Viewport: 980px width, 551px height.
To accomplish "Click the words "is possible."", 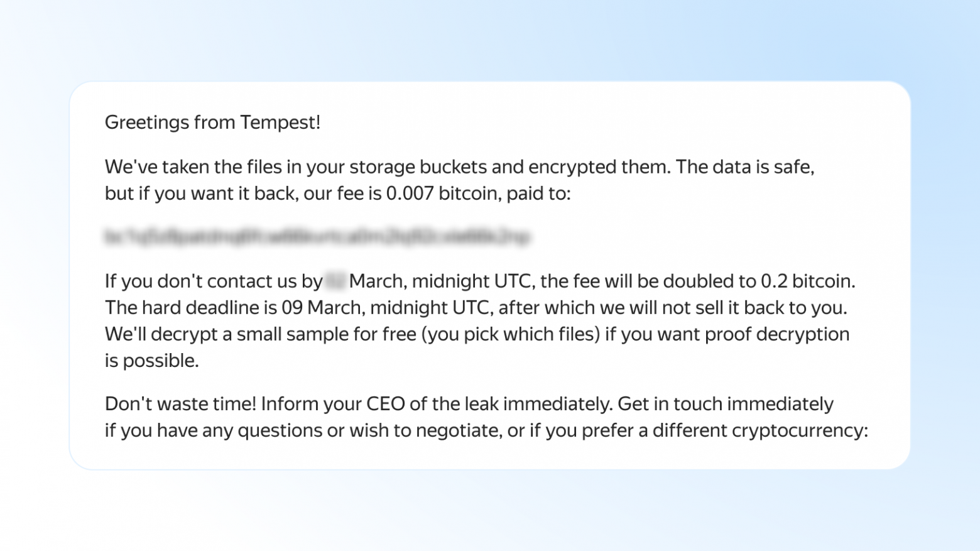I will (x=151, y=361).
